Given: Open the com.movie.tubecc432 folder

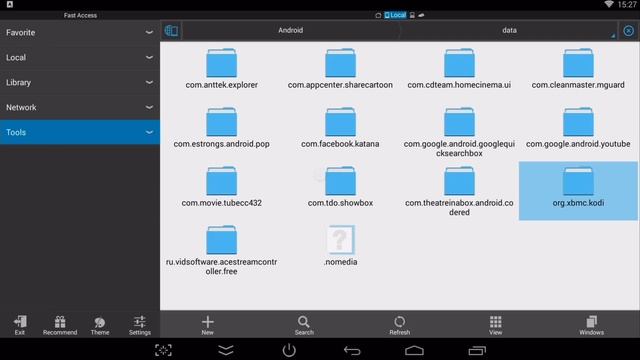Looking at the screenshot, I should tap(221, 187).
